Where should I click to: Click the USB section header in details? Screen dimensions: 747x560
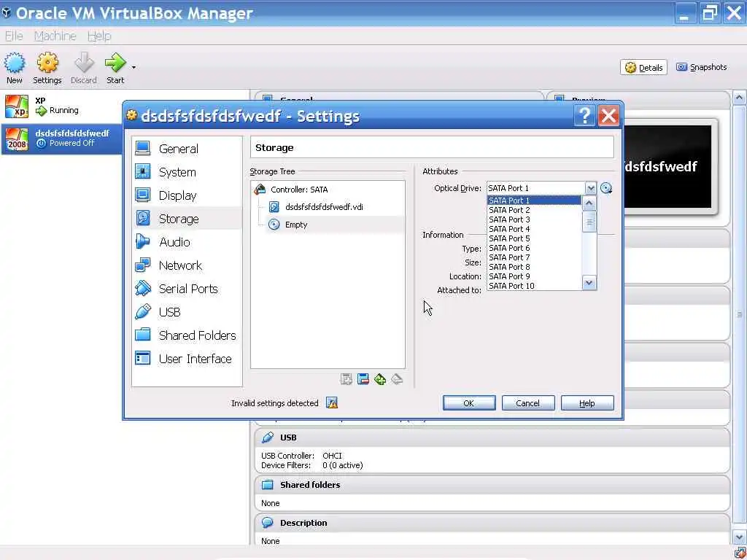492,437
